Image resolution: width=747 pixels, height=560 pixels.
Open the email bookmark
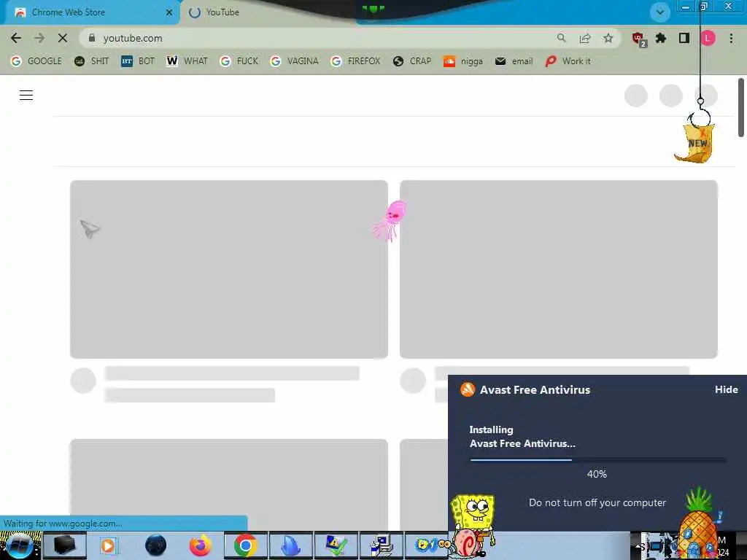point(514,61)
